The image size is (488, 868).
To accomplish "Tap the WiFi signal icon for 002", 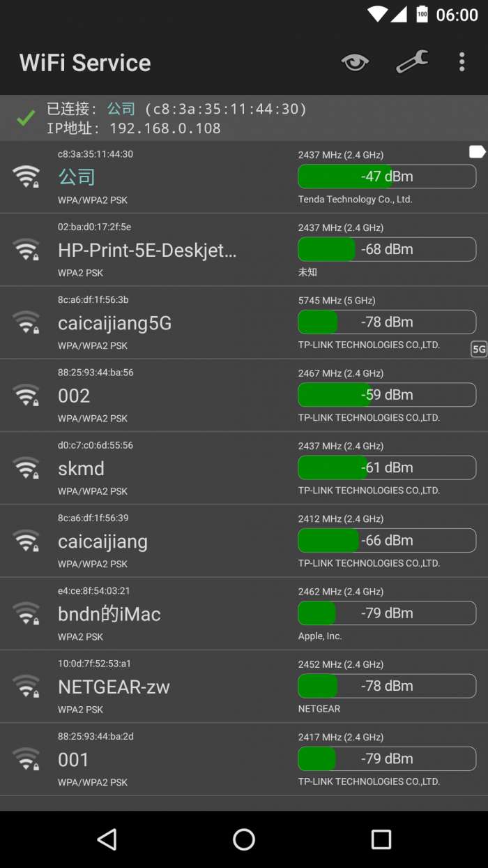I will click(x=26, y=395).
